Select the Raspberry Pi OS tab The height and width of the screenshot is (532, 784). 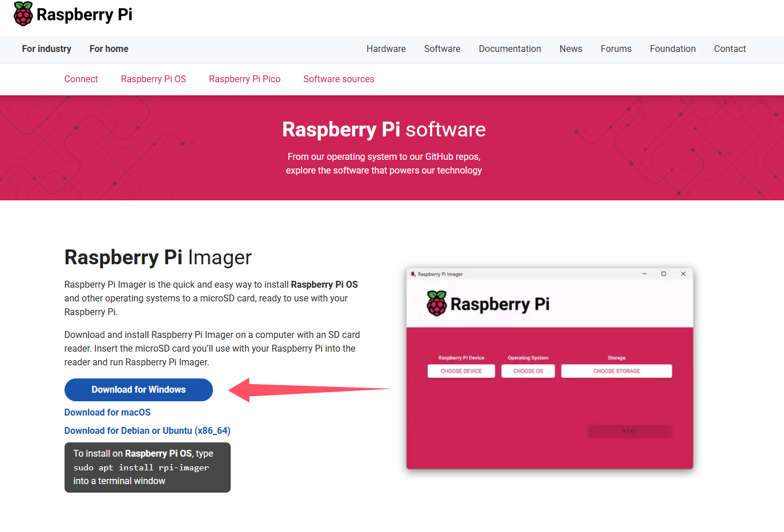[x=154, y=79]
